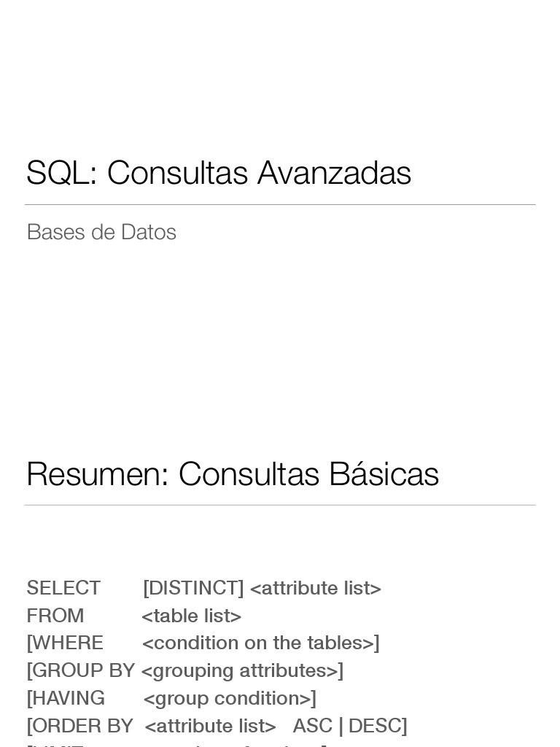Click the "Bases de Datos" subtitle
Viewport: 560px width, 747px height.
(101, 232)
